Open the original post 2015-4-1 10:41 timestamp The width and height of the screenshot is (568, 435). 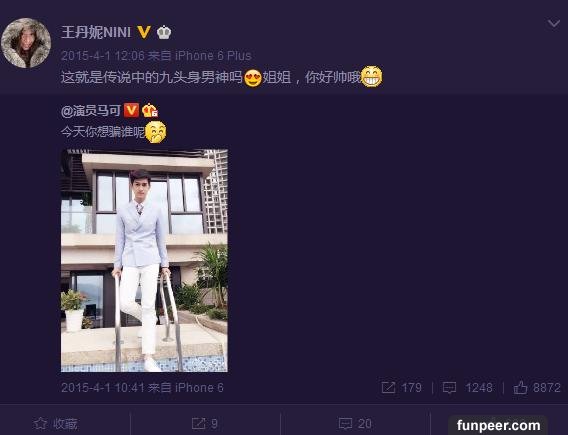(103, 388)
